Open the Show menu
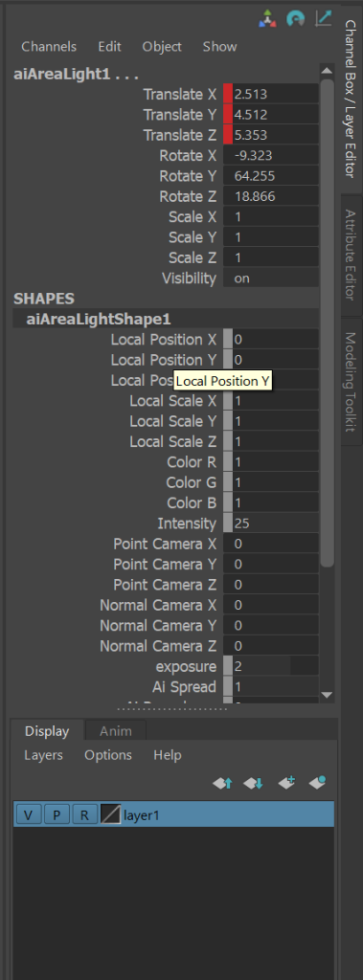The height and width of the screenshot is (980, 363). point(219,46)
